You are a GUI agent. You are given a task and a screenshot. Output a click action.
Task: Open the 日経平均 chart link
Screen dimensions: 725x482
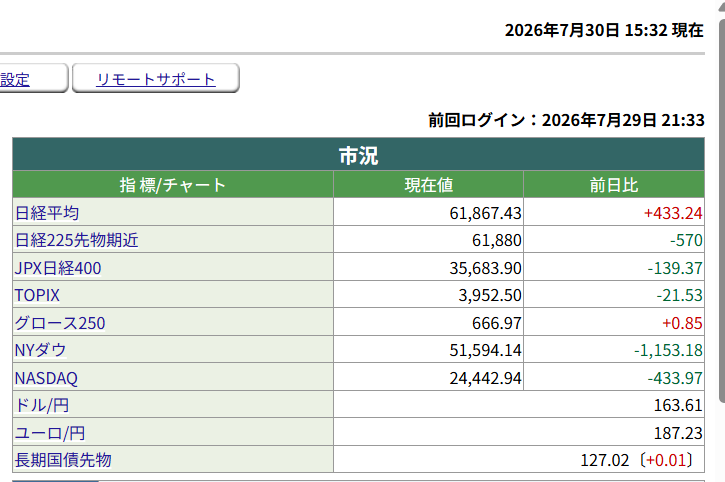point(47,213)
